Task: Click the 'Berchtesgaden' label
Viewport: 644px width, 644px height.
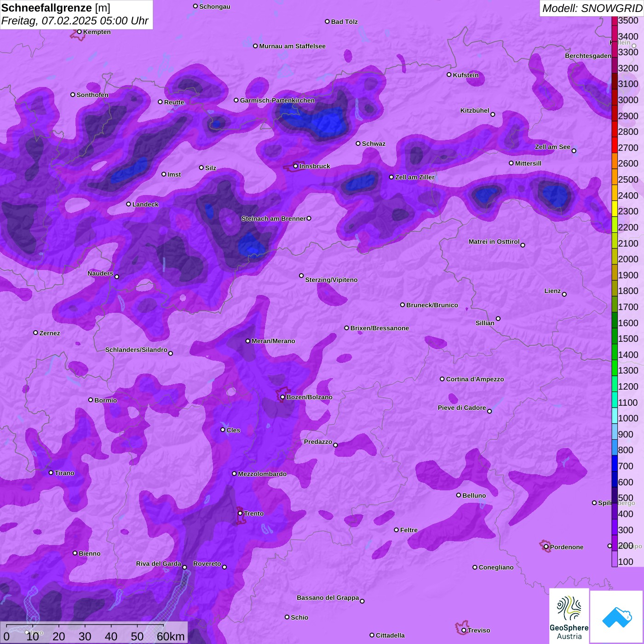Action: click(588, 56)
